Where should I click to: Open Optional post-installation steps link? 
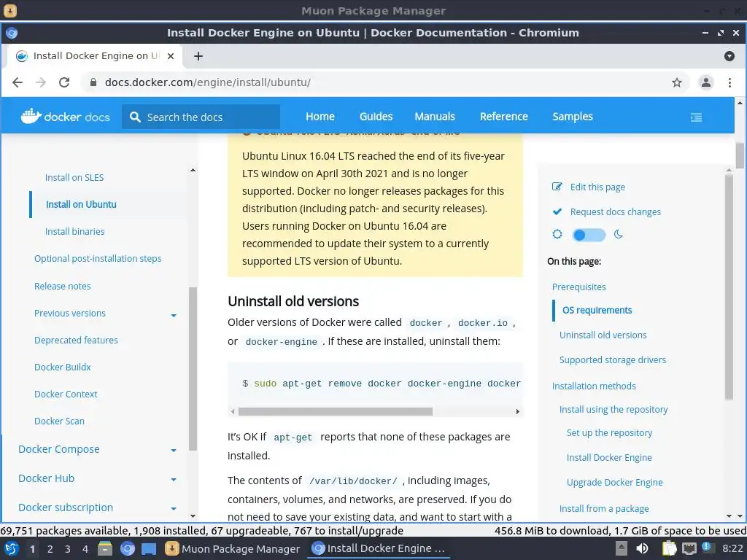click(x=98, y=259)
